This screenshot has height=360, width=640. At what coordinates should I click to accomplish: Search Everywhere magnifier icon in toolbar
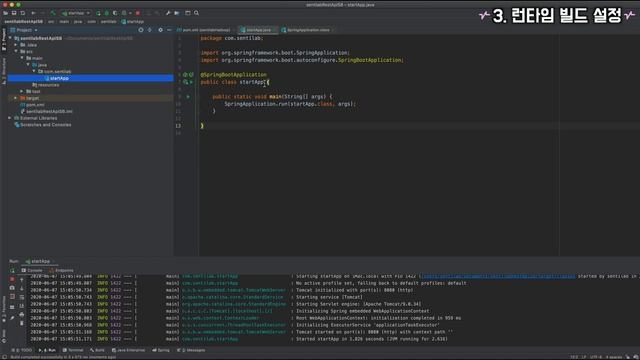196,13
